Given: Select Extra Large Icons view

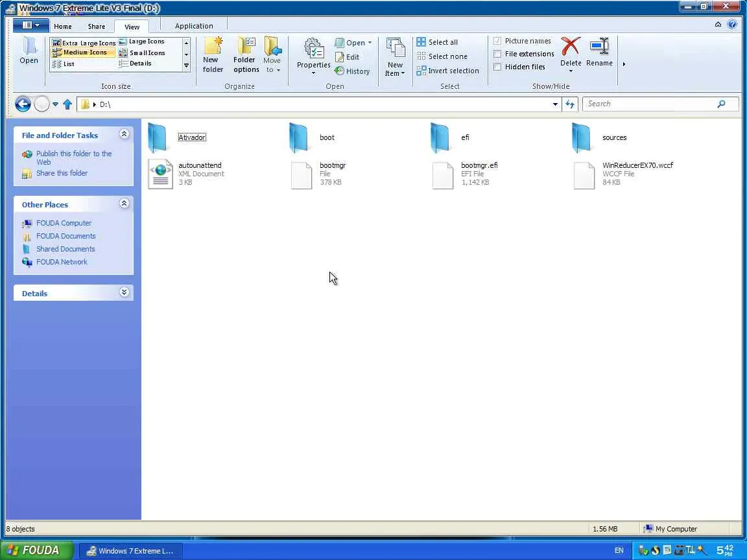Looking at the screenshot, I should pyautogui.click(x=84, y=43).
